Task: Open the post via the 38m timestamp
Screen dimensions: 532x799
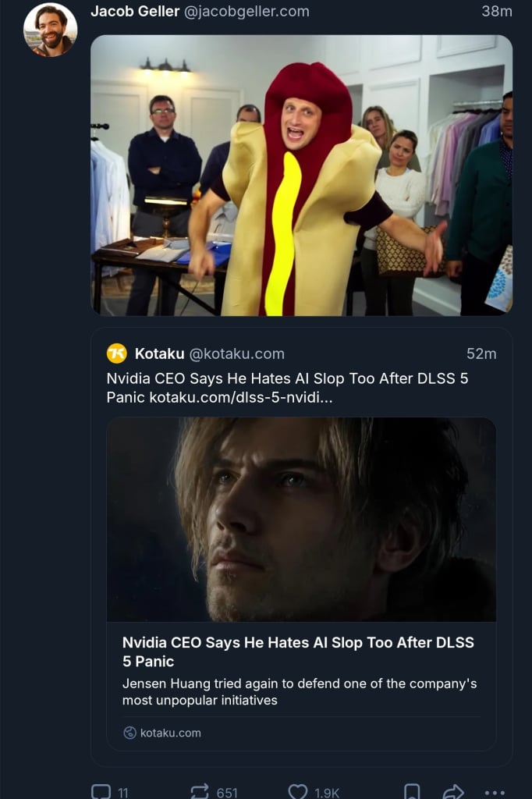Action: pos(498,11)
